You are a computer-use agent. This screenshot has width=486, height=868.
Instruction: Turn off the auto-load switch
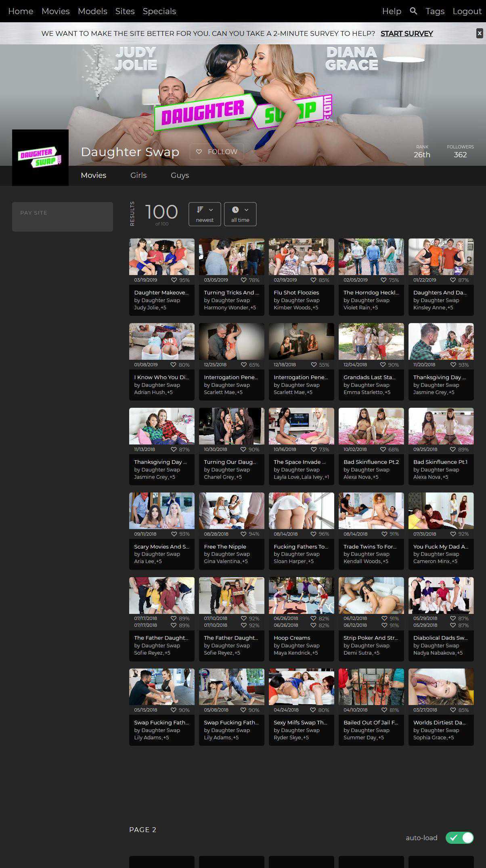[459, 838]
